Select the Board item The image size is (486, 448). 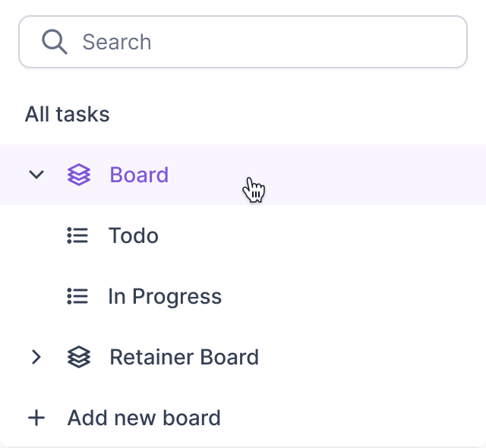pos(243,175)
